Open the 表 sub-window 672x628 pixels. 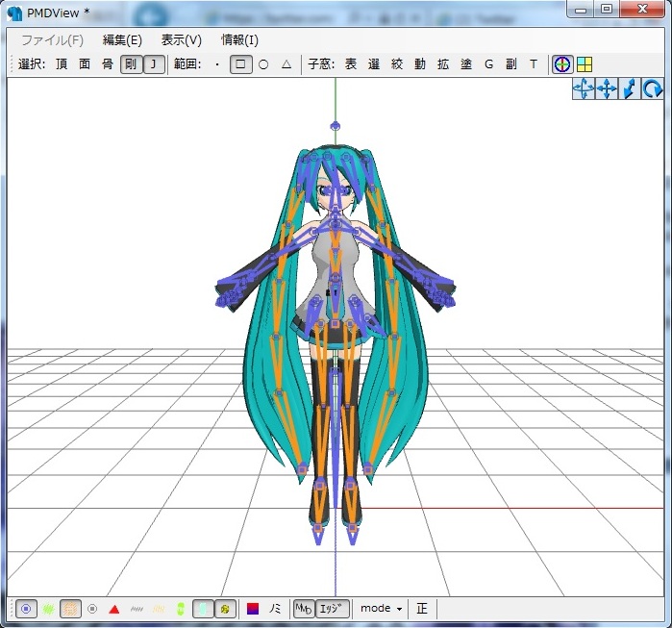(x=351, y=64)
